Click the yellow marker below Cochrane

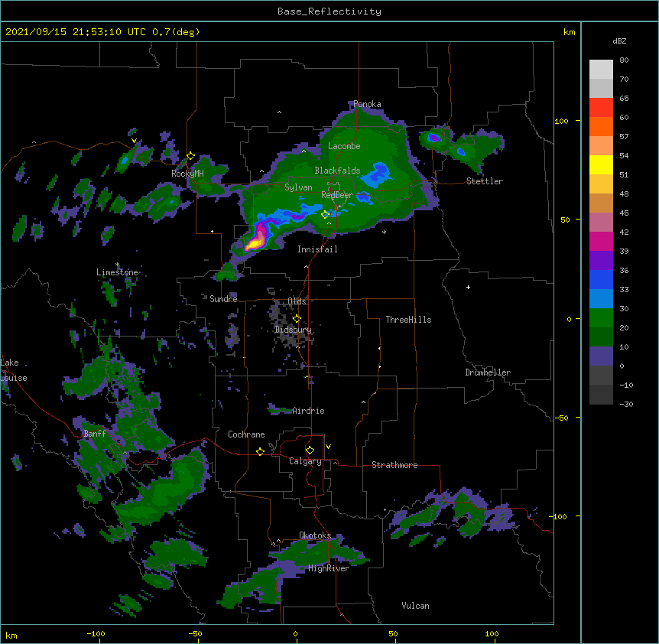coord(260,451)
